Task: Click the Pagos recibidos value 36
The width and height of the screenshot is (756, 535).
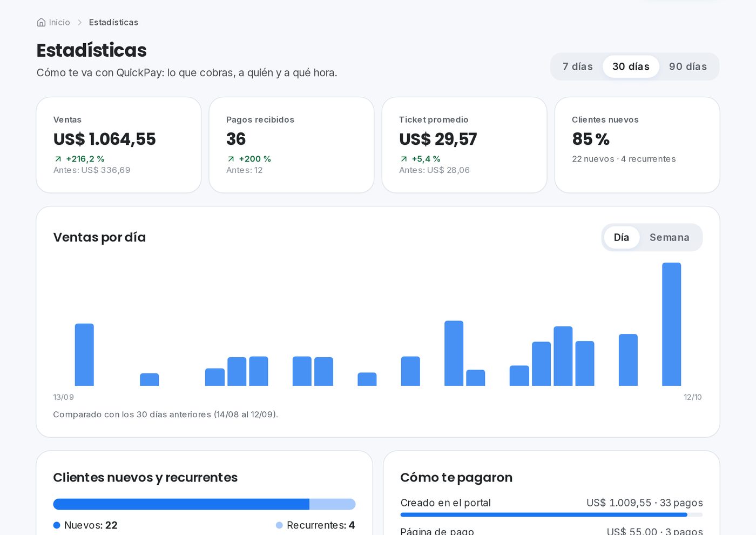Action: (236, 139)
